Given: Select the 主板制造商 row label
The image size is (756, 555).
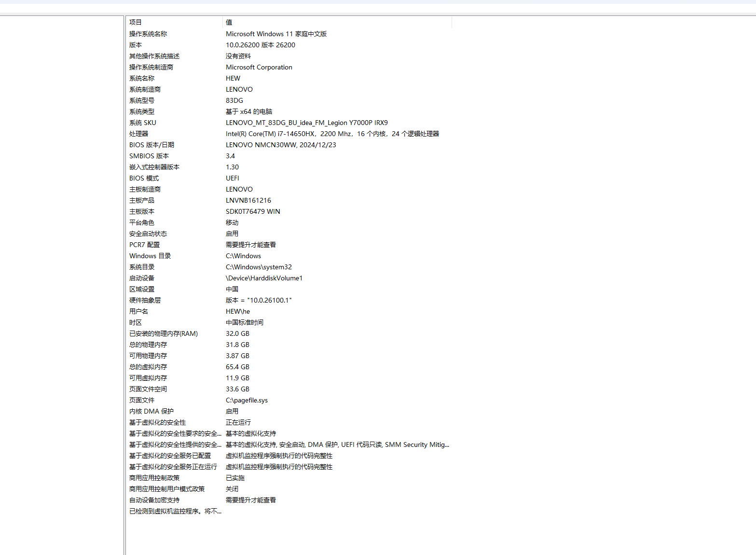Looking at the screenshot, I should [145, 189].
